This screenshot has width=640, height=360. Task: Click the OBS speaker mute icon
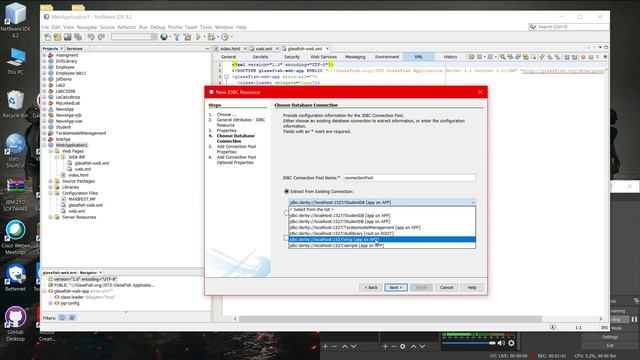click(501, 343)
